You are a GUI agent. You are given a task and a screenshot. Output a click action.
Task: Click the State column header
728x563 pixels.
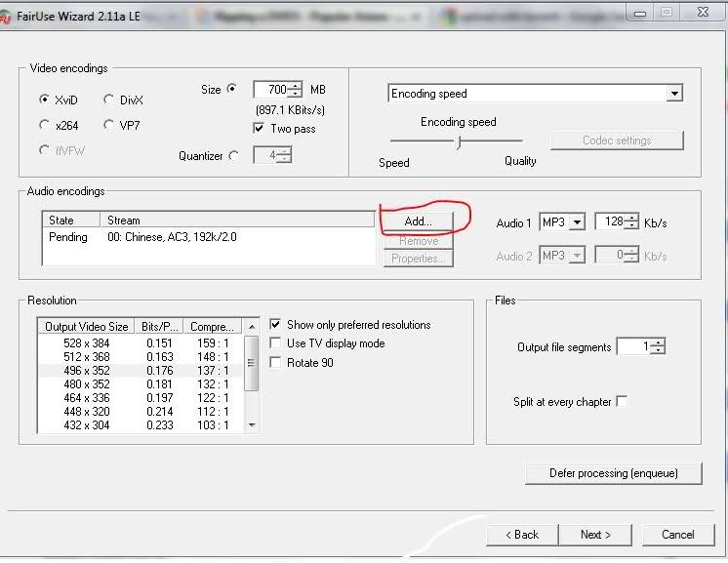71,220
